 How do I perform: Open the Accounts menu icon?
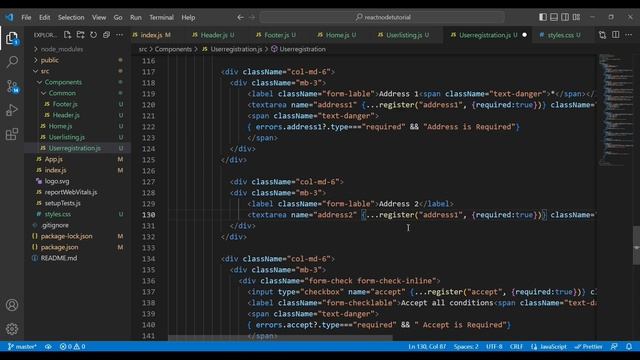(x=12, y=305)
